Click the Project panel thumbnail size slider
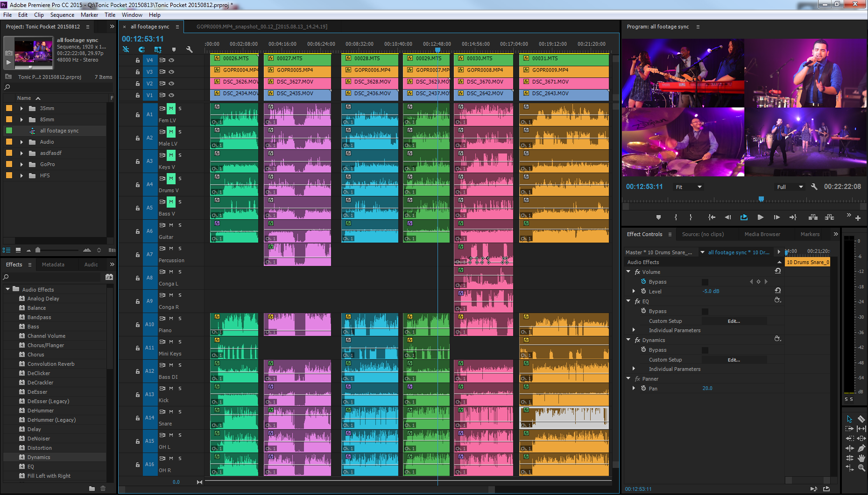The height and width of the screenshot is (495, 868). coord(38,250)
